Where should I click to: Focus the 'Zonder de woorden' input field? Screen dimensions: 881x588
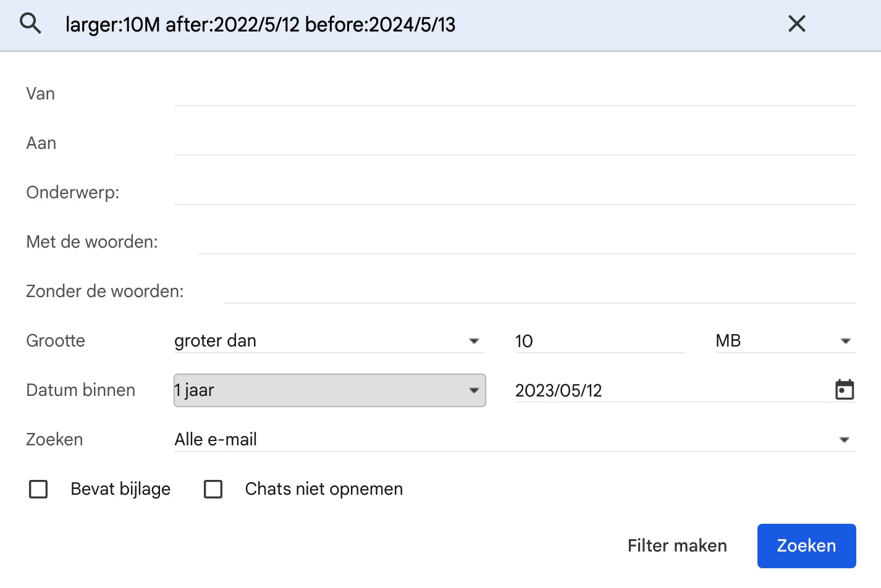pyautogui.click(x=539, y=292)
